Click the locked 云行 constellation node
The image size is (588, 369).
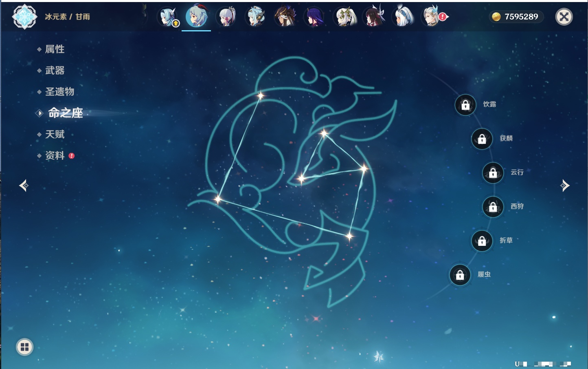pyautogui.click(x=493, y=173)
